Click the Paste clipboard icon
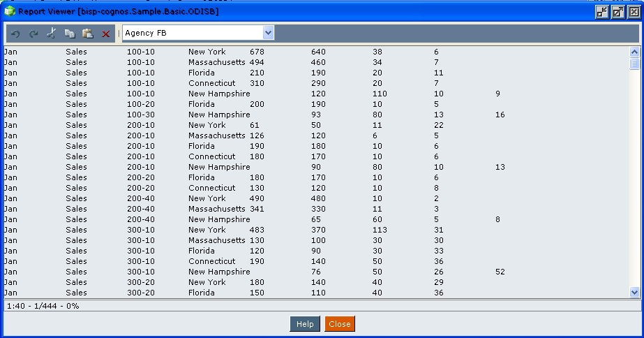The width and height of the screenshot is (644, 338). (x=87, y=34)
